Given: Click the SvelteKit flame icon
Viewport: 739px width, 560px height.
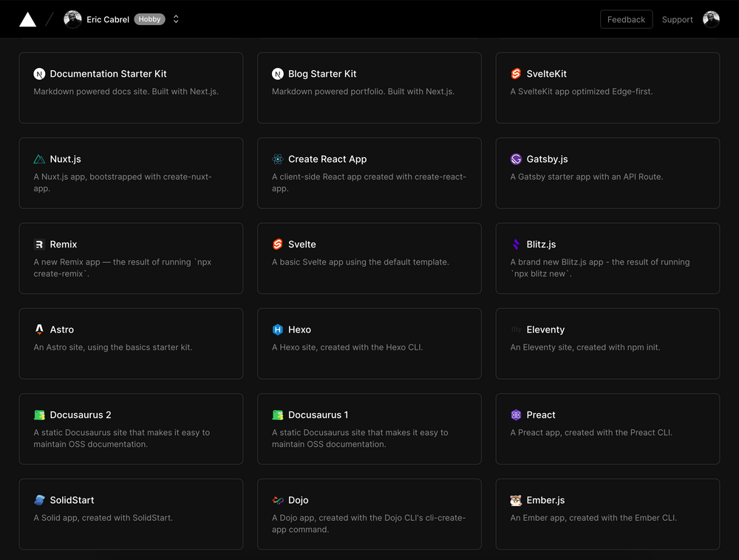Looking at the screenshot, I should (515, 74).
